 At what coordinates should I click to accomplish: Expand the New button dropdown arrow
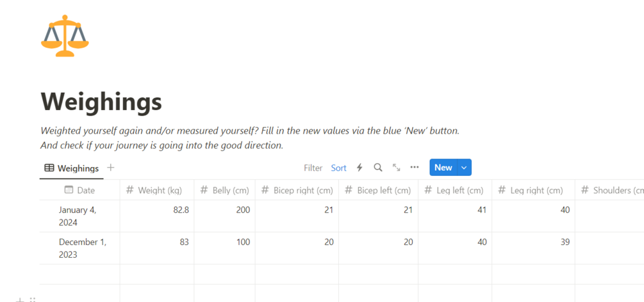(x=464, y=168)
